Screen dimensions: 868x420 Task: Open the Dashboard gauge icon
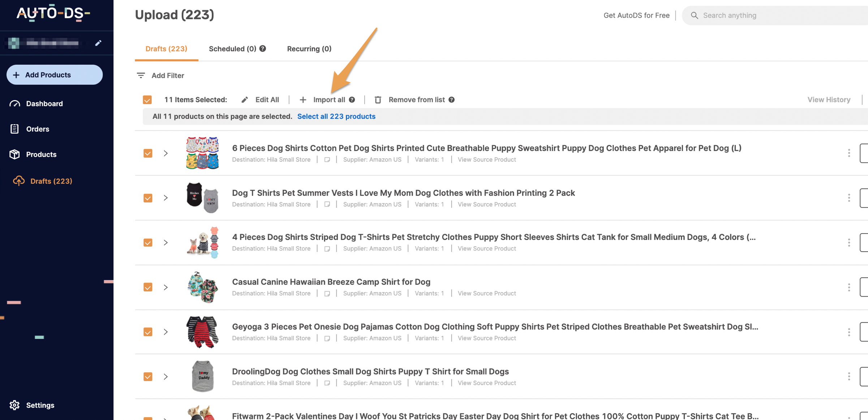(14, 104)
